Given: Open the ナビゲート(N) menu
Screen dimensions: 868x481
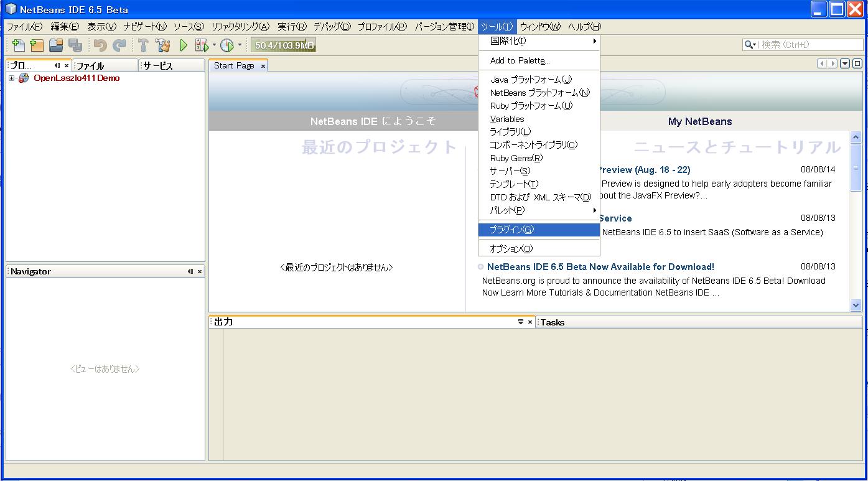Looking at the screenshot, I should (145, 27).
